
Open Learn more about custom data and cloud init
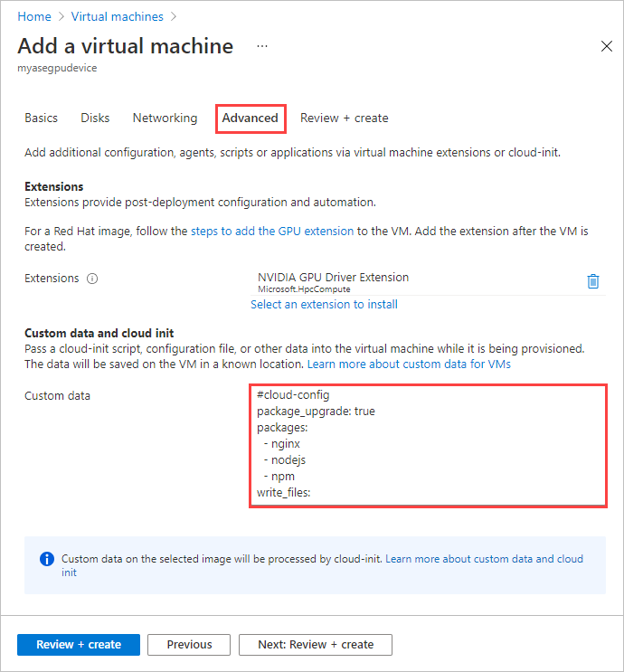484,559
